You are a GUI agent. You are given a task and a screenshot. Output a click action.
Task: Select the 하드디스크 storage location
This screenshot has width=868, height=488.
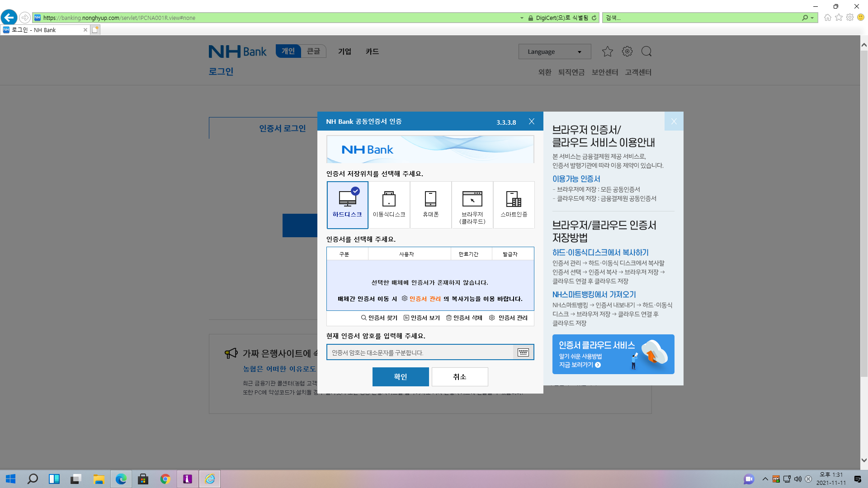pos(347,205)
